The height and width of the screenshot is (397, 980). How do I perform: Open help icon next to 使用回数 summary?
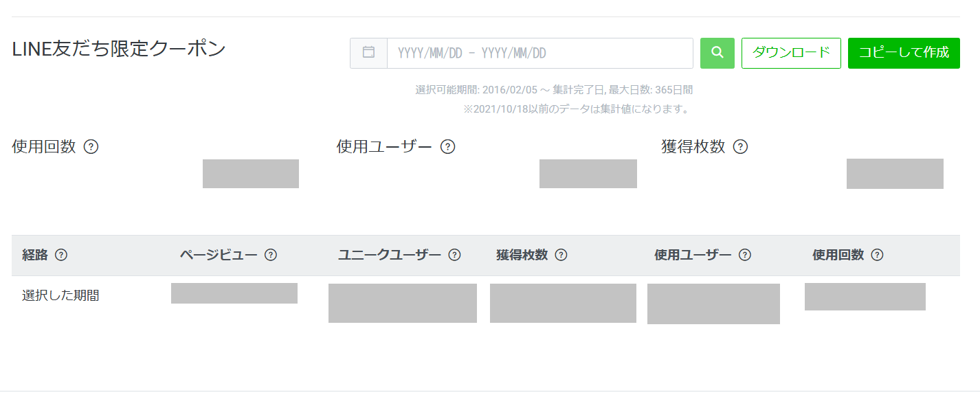click(91, 146)
